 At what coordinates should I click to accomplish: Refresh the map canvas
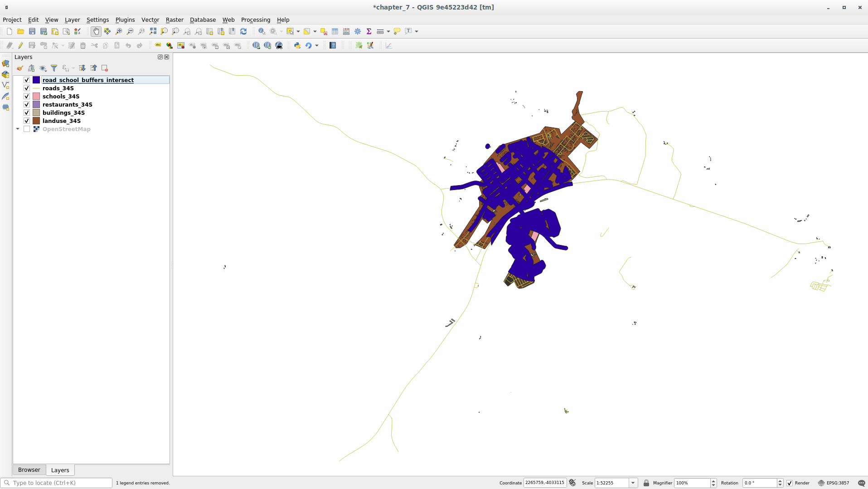[243, 31]
